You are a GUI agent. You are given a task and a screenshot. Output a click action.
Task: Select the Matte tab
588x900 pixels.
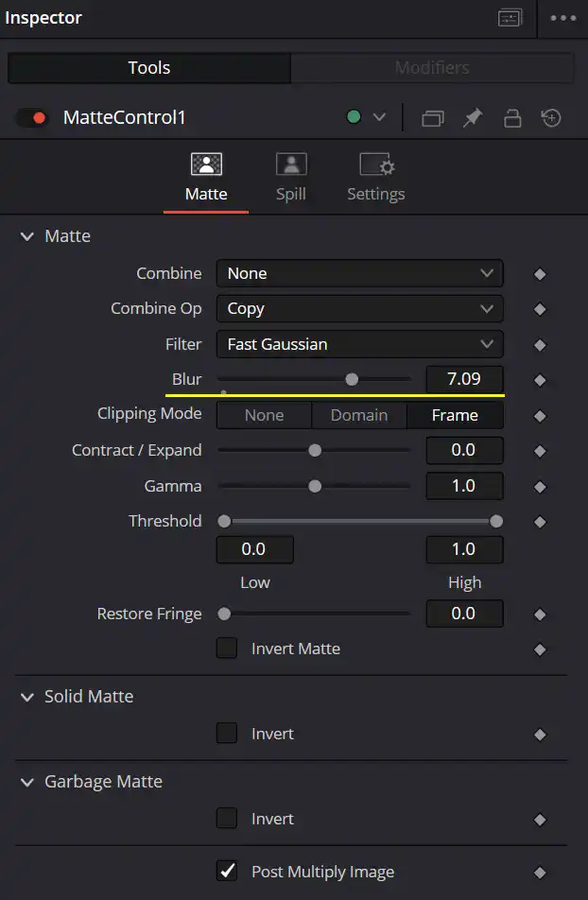coord(206,178)
